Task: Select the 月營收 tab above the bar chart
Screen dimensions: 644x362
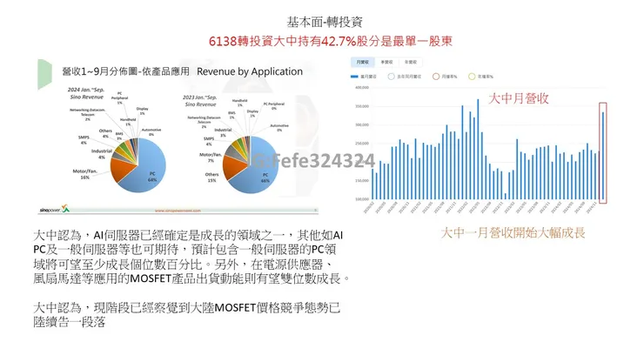Action: [362, 62]
